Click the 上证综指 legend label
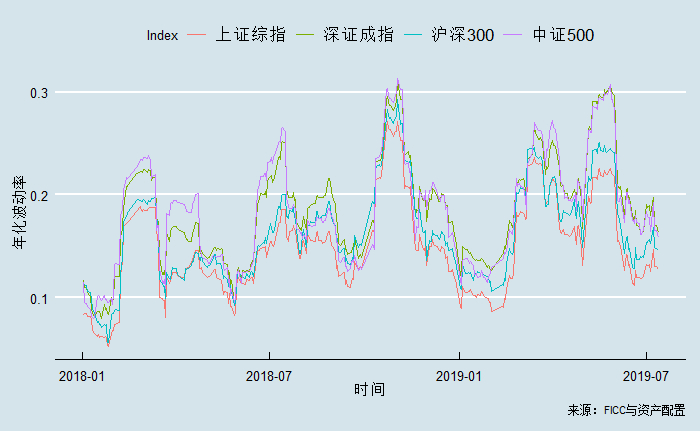Viewport: 700px width, 432px height. coord(250,35)
